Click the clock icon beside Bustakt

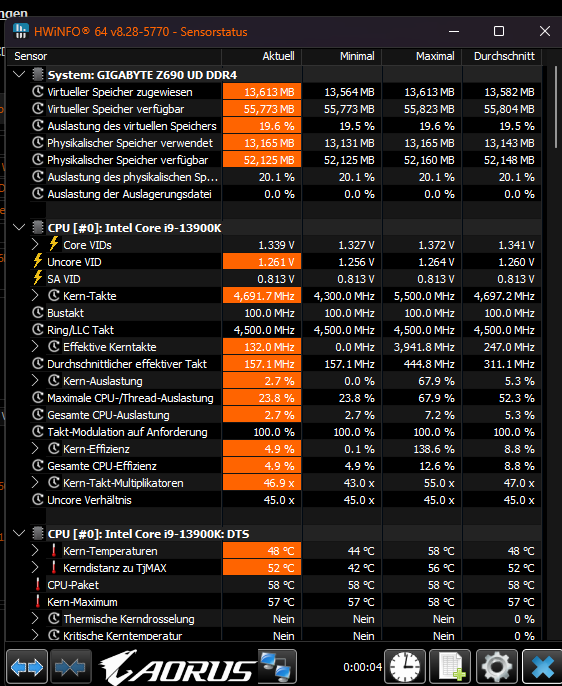point(38,312)
